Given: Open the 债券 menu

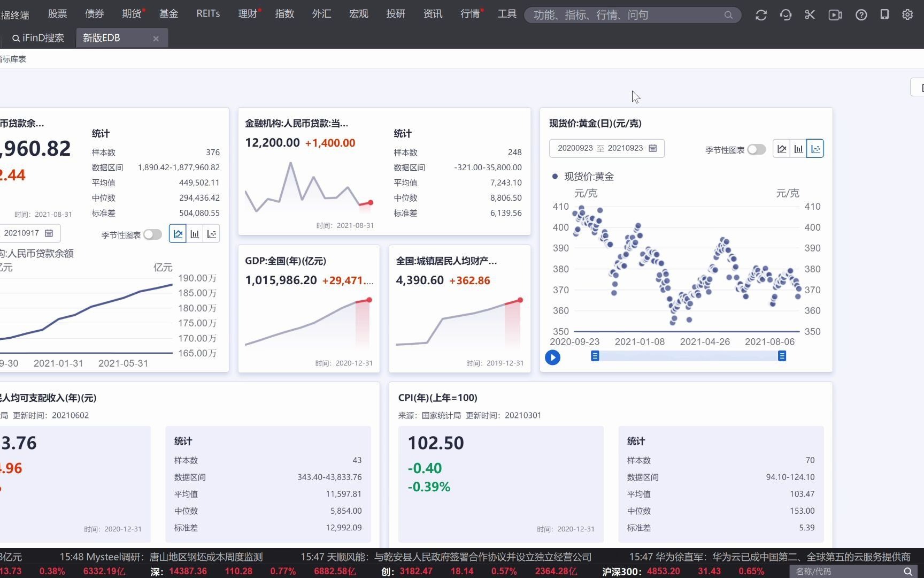Looking at the screenshot, I should [x=95, y=14].
